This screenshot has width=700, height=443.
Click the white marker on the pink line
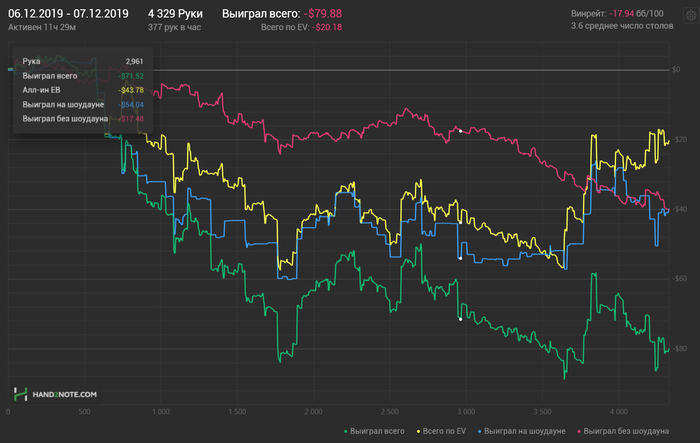click(459, 130)
